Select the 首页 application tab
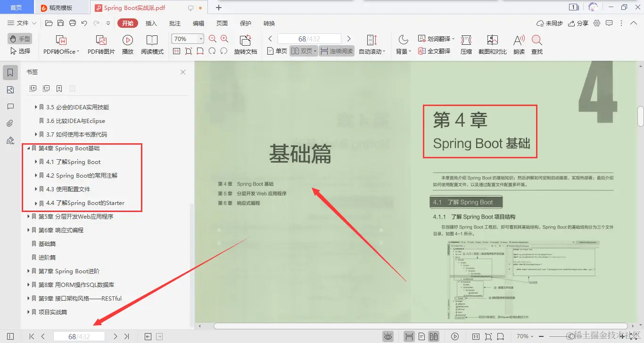This screenshot has height=343, width=644. pos(17,7)
